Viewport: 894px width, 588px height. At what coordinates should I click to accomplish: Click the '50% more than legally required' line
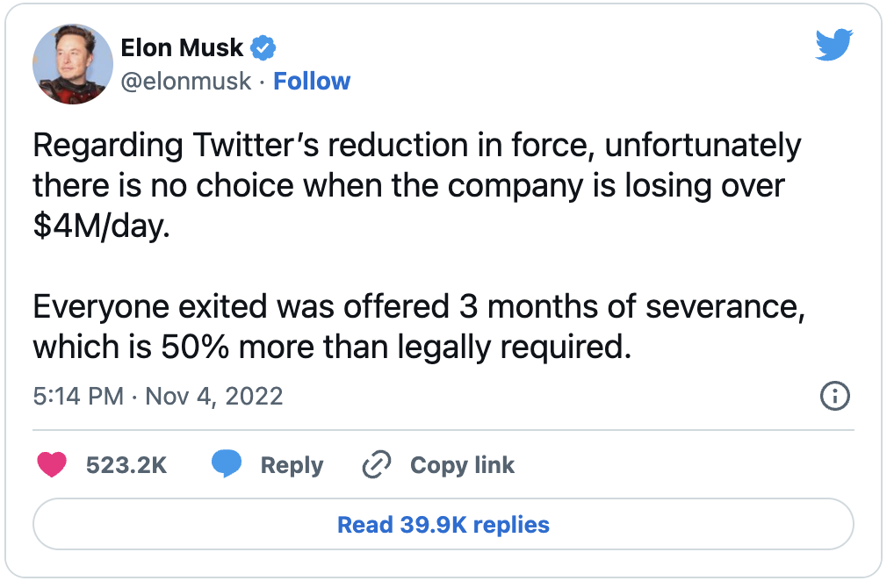click(x=332, y=347)
